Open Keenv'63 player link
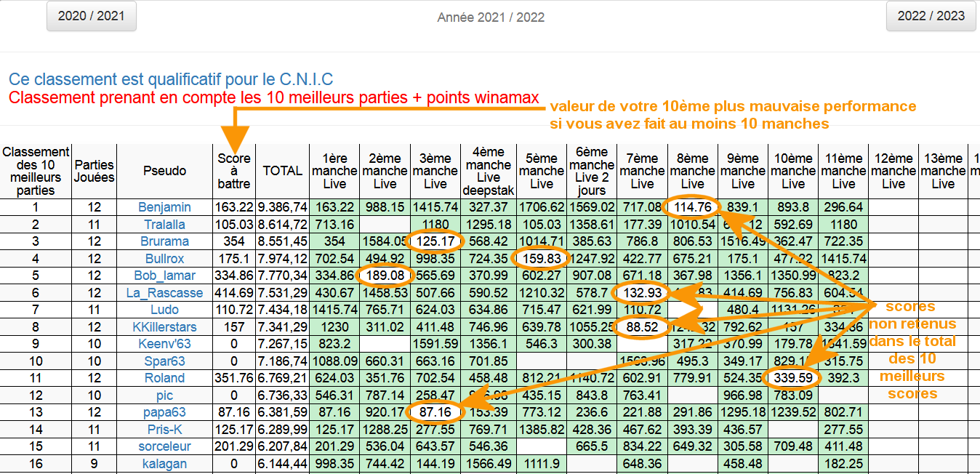980x474 pixels. point(164,344)
